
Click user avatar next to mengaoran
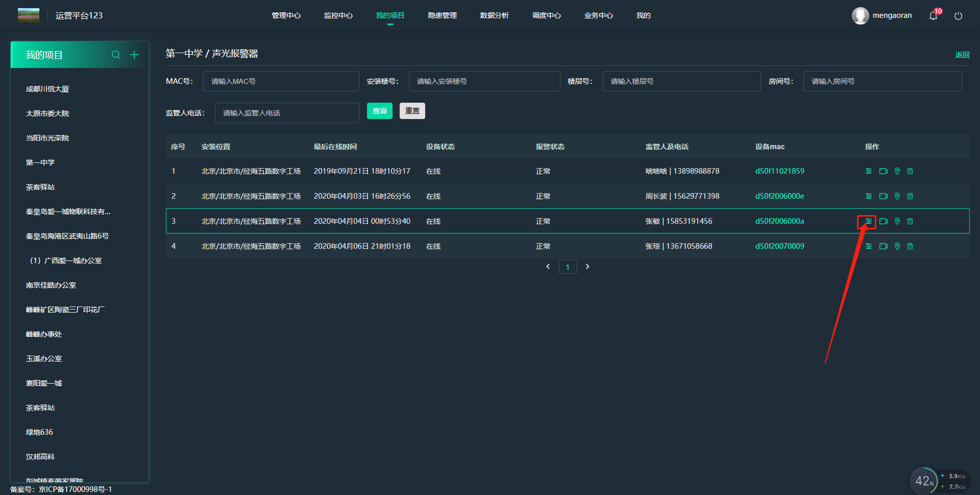tap(860, 16)
